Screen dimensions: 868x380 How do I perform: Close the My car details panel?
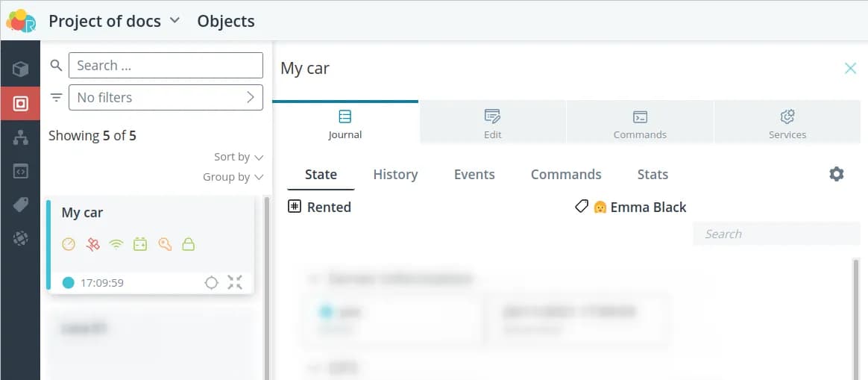[850, 69]
